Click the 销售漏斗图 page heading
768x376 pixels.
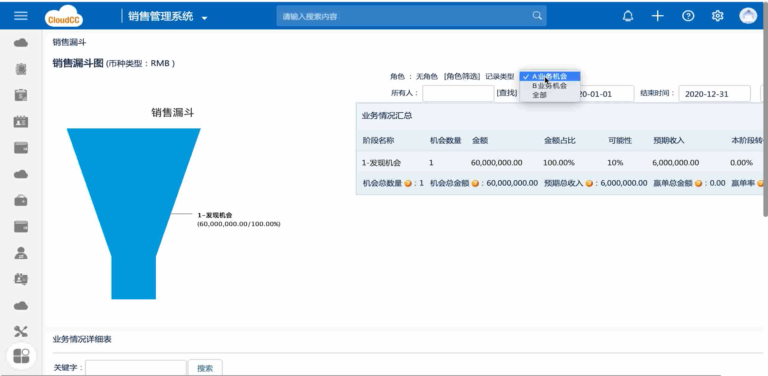(x=78, y=63)
